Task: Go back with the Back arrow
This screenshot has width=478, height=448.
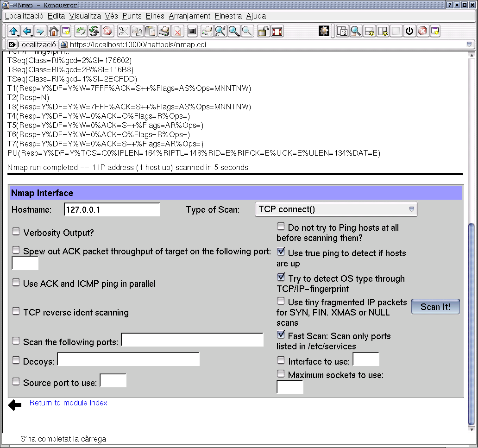Action: 27,31
